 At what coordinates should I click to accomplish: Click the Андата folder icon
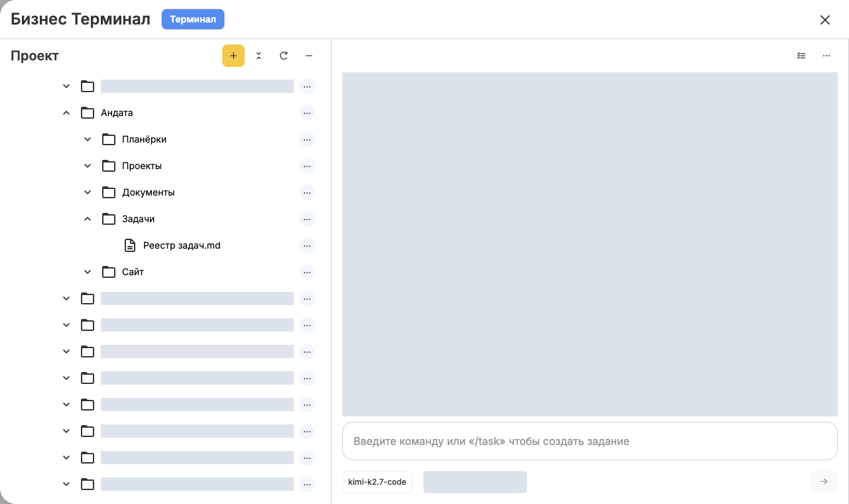pos(88,113)
